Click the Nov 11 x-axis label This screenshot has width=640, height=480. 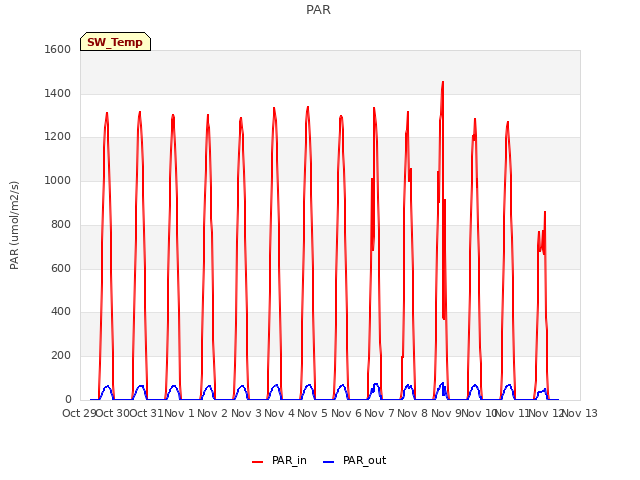point(512,413)
